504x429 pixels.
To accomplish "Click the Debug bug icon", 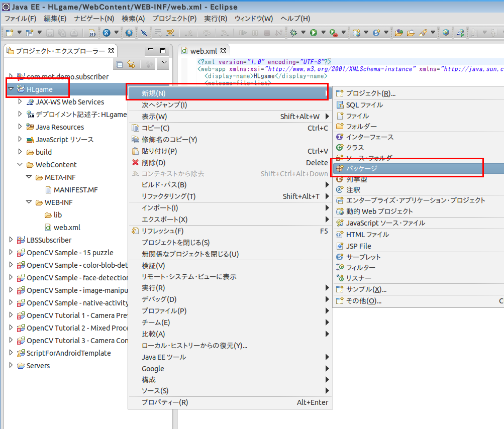I will tap(293, 33).
